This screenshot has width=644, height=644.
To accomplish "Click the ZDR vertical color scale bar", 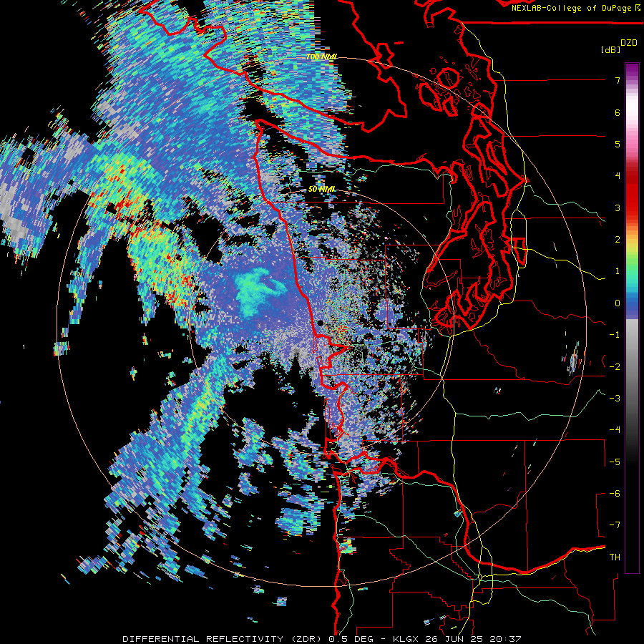I will 632,318.
